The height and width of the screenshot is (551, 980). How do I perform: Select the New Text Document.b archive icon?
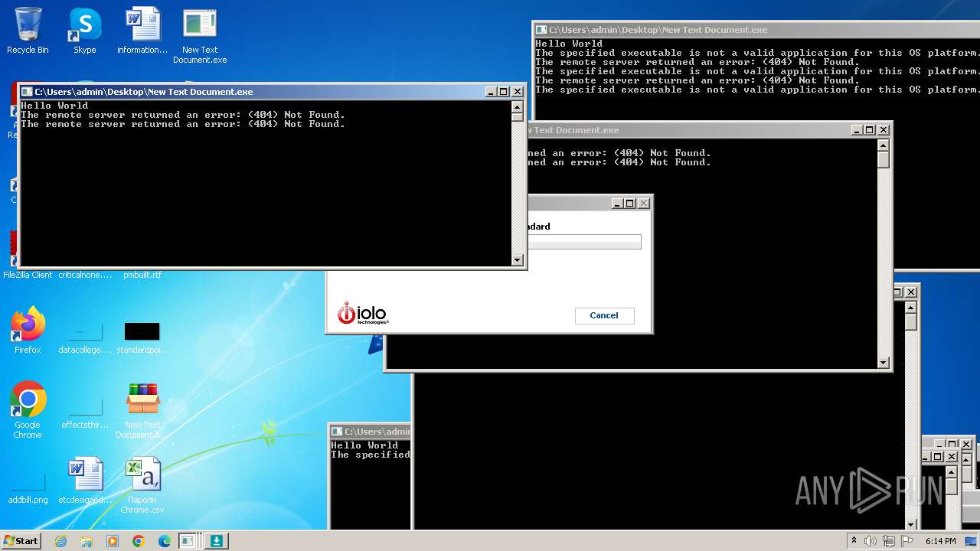[142, 409]
